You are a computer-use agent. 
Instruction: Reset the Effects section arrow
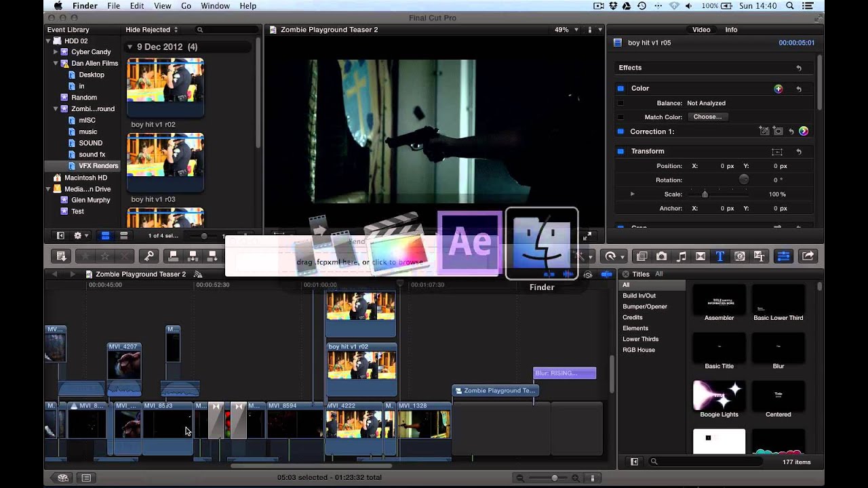pyautogui.click(x=799, y=68)
